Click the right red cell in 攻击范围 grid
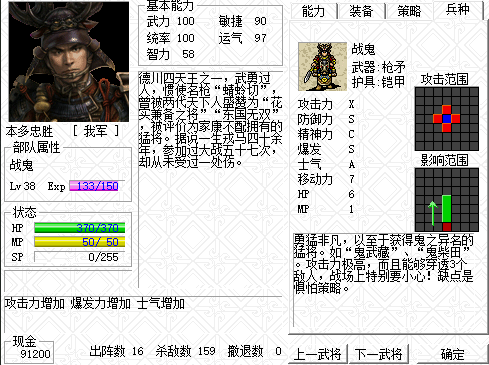489x365 pixels. point(456,119)
